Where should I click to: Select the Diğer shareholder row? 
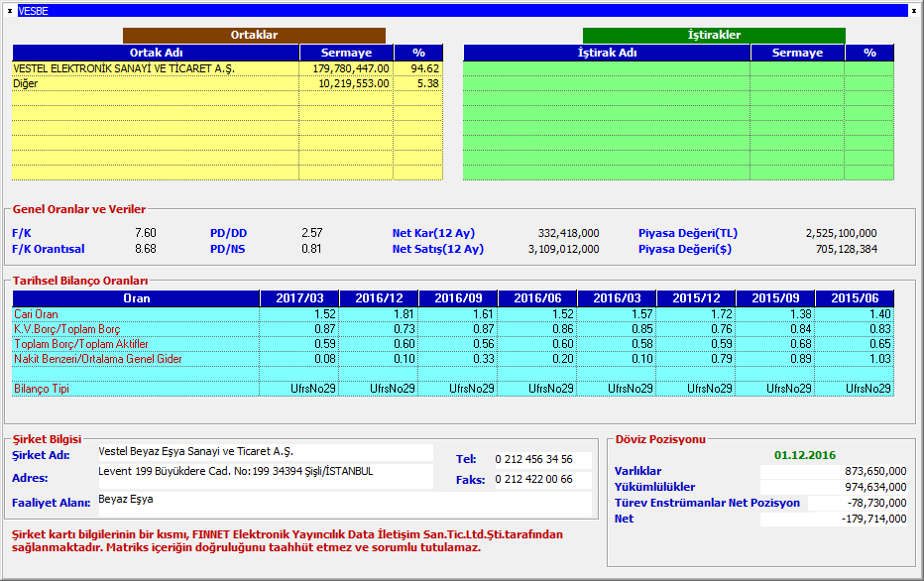[227, 83]
